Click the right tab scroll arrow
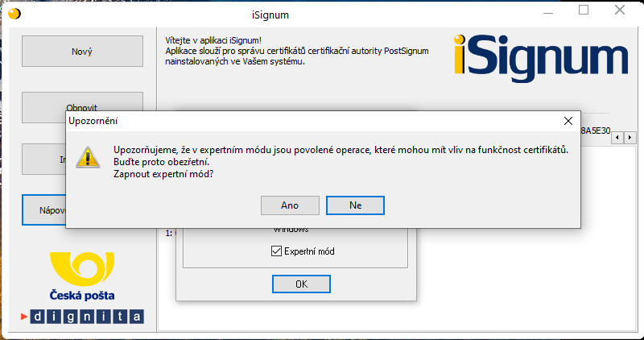Screen dimensions: 644x340 pos(630,138)
